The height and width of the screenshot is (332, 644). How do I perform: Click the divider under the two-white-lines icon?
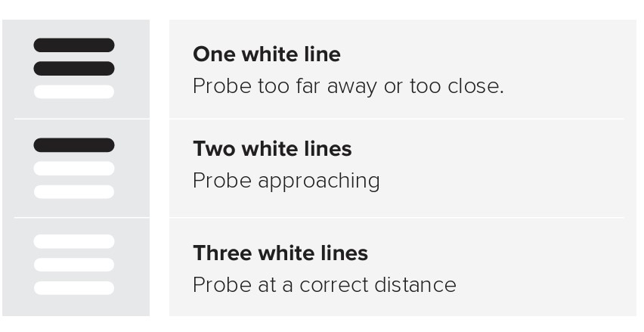coord(82,218)
